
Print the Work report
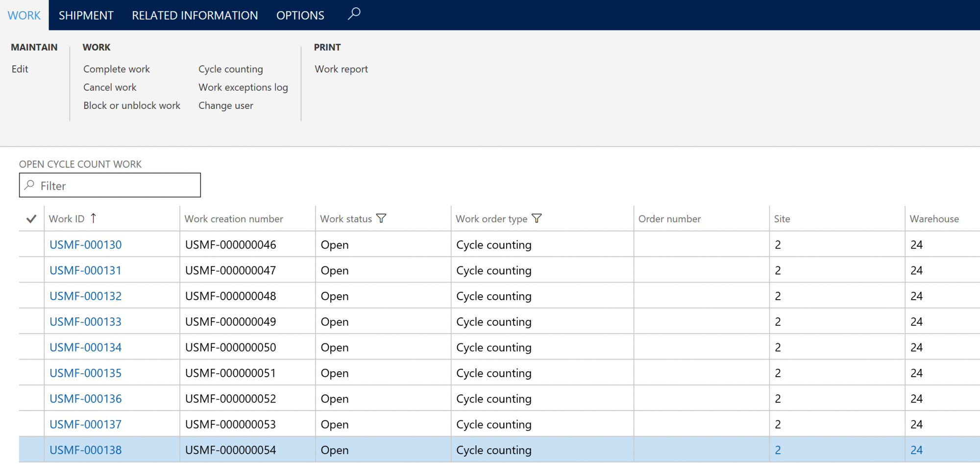point(341,69)
